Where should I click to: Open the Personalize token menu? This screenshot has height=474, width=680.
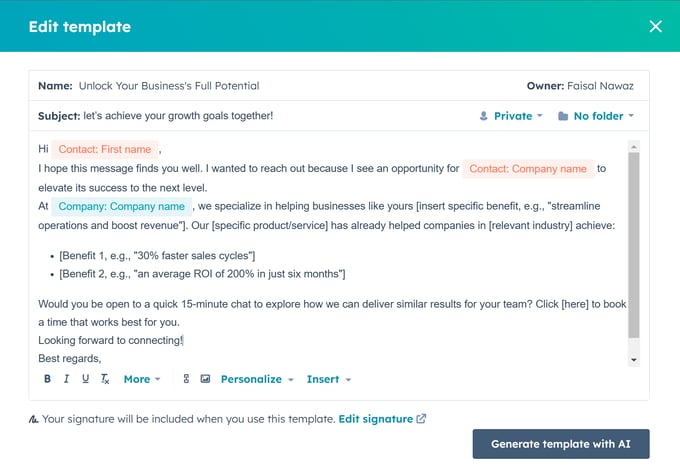[x=257, y=379]
